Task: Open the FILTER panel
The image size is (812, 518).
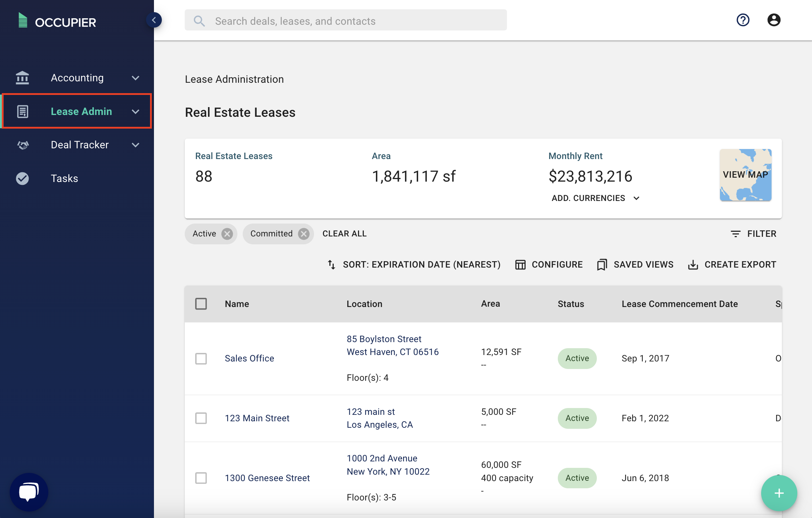Action: click(753, 234)
